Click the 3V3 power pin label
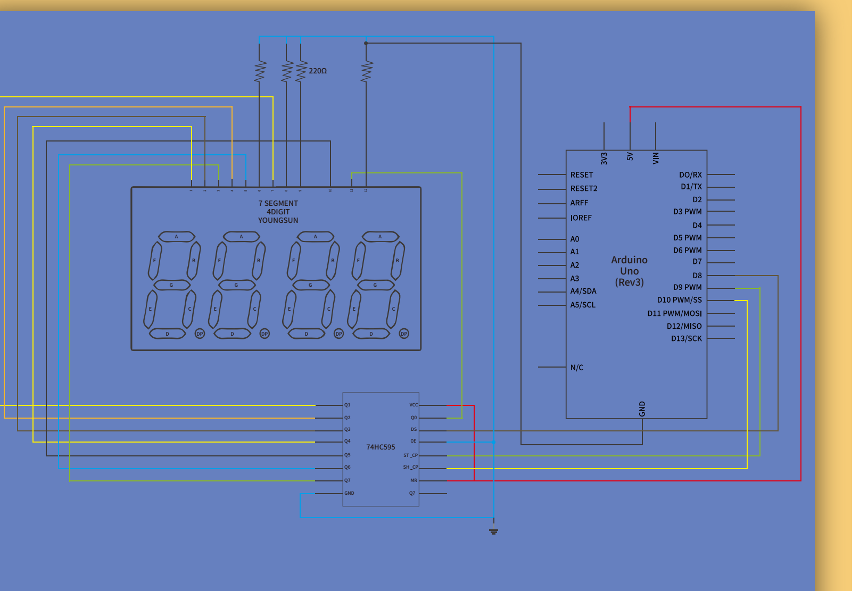This screenshot has height=591, width=868. 604,158
